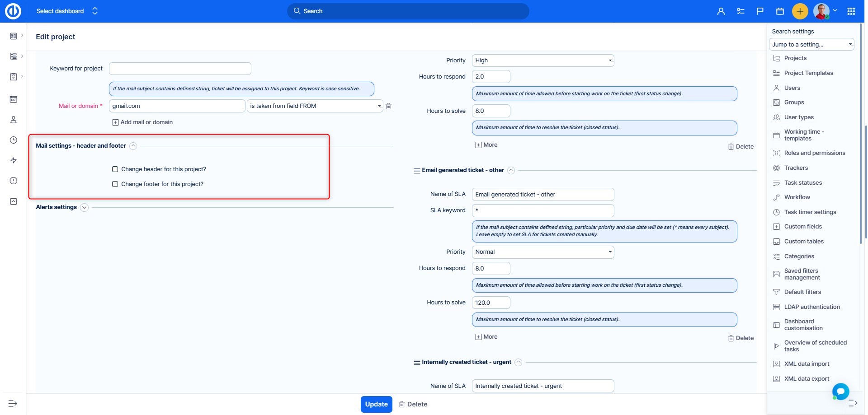The image size is (868, 415).
Task: Open the calendar icon in top bar
Action: [x=780, y=11]
